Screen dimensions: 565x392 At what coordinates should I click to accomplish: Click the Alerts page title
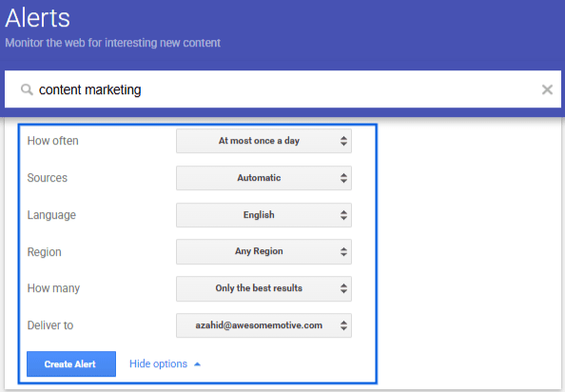pyautogui.click(x=37, y=18)
